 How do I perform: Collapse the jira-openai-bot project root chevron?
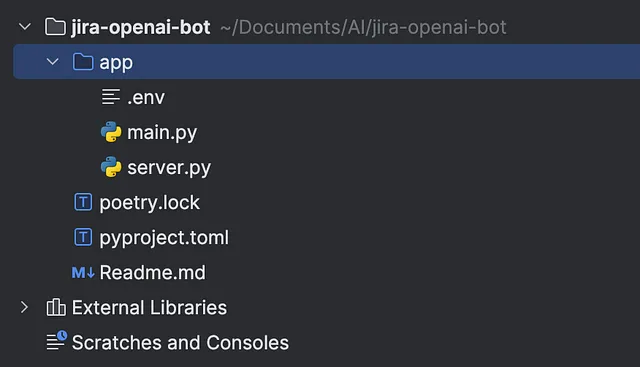[x=25, y=27]
